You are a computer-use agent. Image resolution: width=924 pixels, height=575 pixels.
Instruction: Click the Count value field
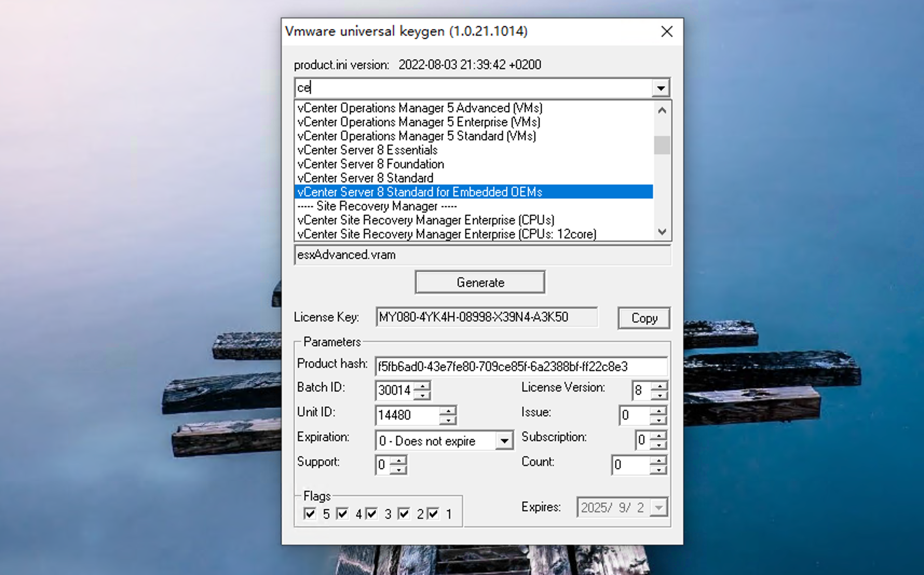630,465
